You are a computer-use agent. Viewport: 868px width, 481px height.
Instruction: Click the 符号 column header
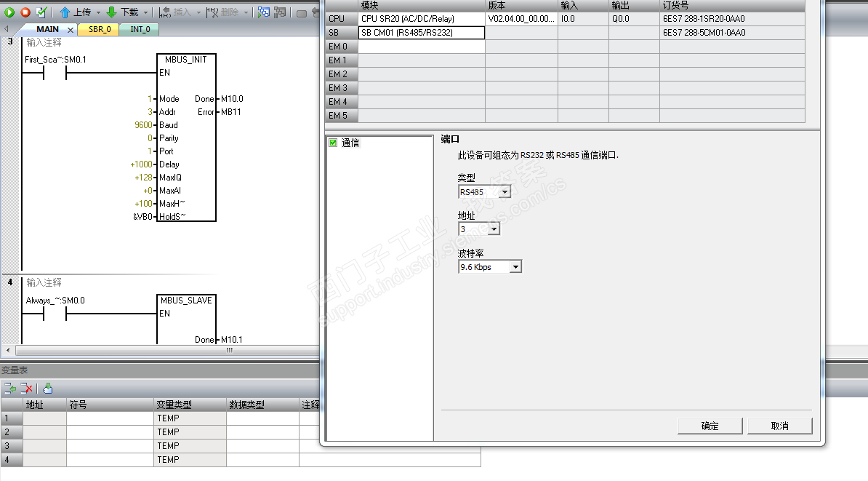110,405
